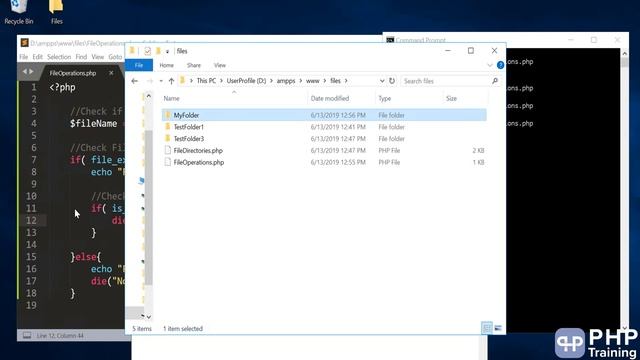
Task: Open the File menu in Sublime Text
Action: point(24,57)
